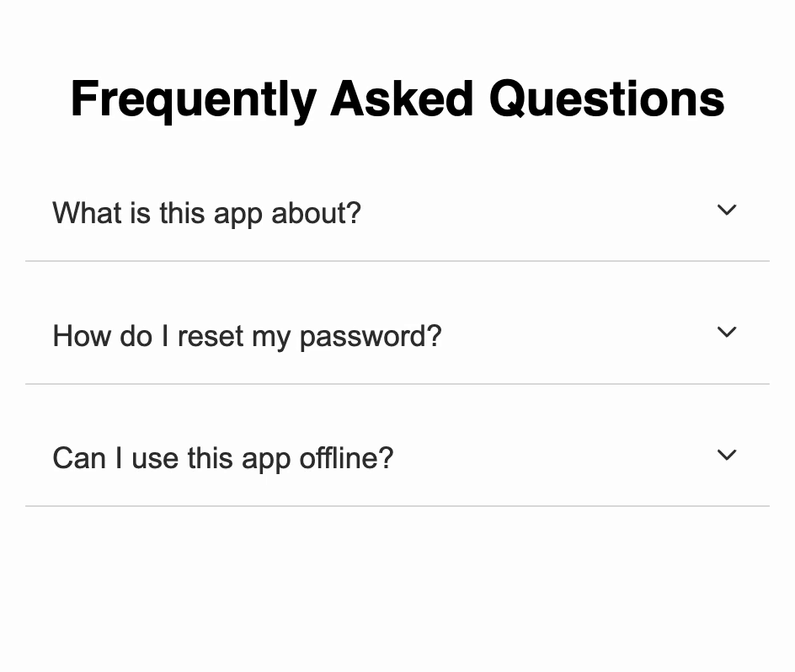This screenshot has height=672, width=795.
Task: Click the "How do I reset my password?" text
Action: (x=247, y=336)
